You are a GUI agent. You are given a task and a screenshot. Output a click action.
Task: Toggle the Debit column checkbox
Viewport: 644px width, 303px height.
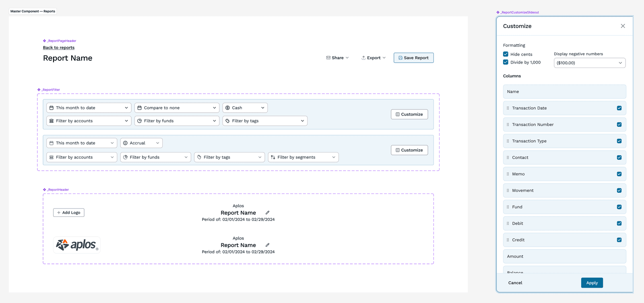(619, 224)
